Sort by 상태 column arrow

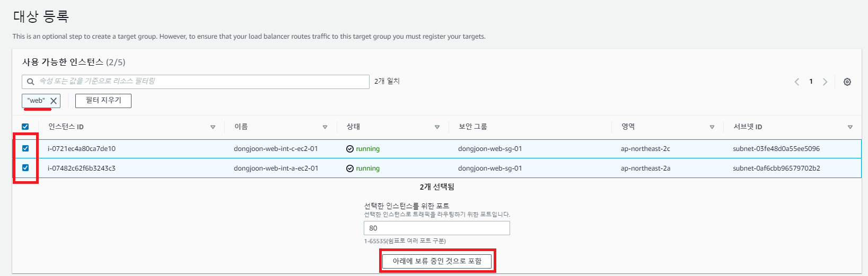(437, 127)
